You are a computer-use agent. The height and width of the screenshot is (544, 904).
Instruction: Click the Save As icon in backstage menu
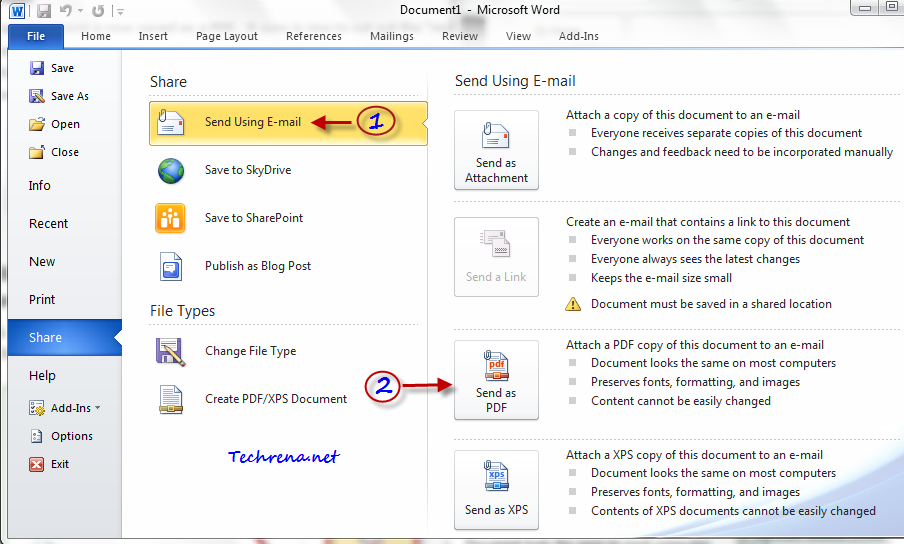pos(37,96)
